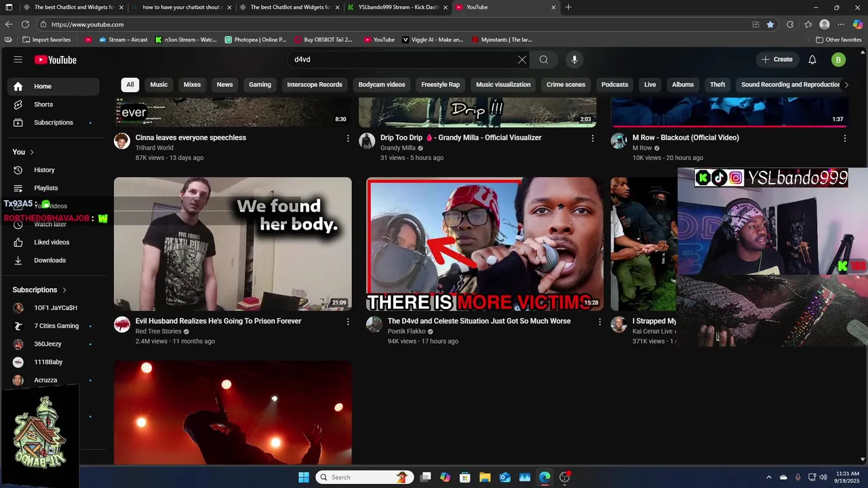This screenshot has width=868, height=488.
Task: Play the red concert stage thumbnail
Action: 233,413
